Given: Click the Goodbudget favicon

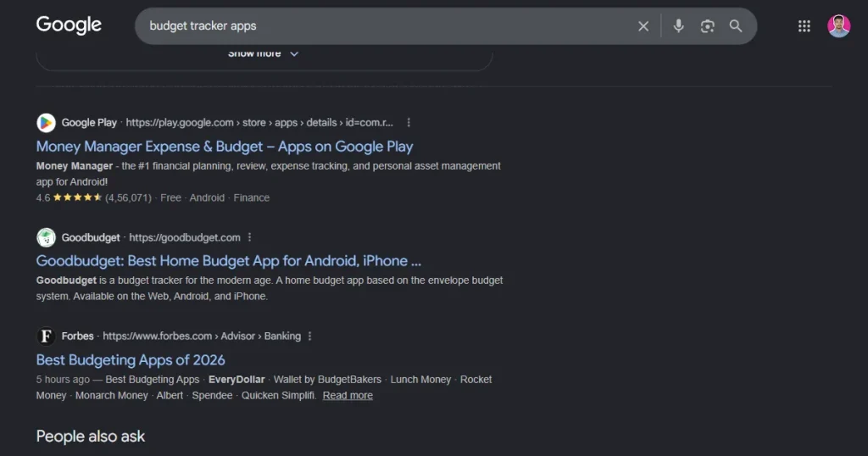Looking at the screenshot, I should (46, 237).
